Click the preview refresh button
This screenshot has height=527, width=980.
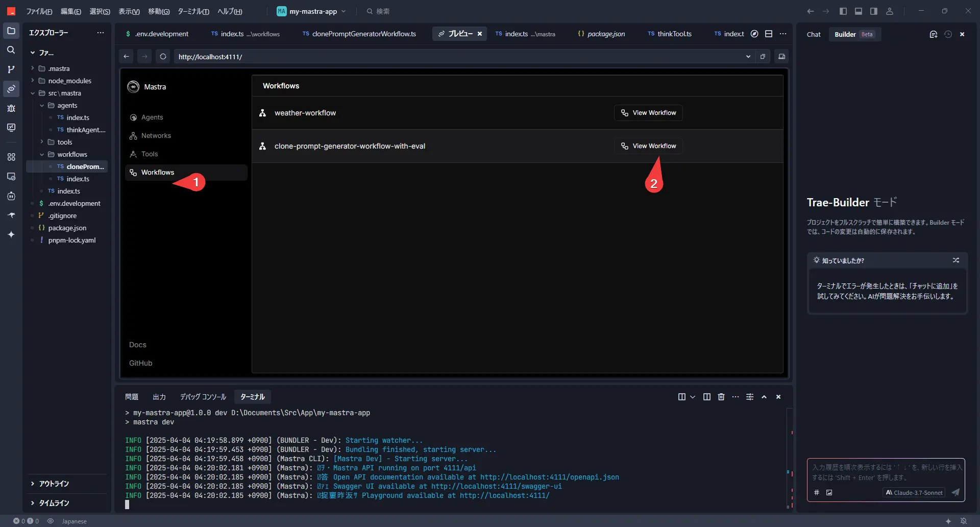point(163,57)
